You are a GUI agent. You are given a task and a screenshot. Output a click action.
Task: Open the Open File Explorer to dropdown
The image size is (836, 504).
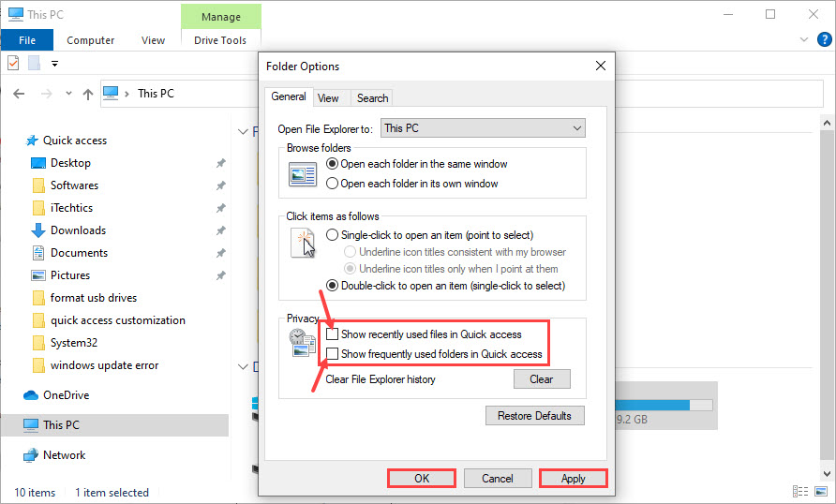pyautogui.click(x=483, y=128)
